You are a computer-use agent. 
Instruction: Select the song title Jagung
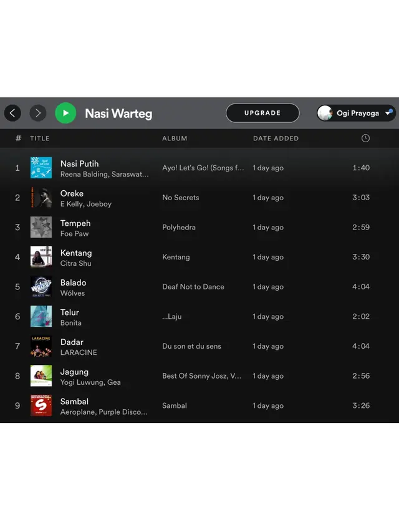[x=74, y=372]
